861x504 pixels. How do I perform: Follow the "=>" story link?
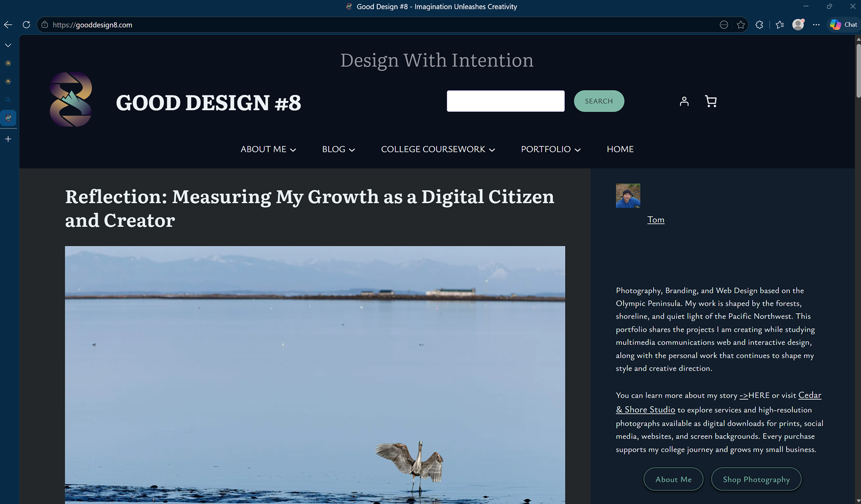tap(744, 395)
